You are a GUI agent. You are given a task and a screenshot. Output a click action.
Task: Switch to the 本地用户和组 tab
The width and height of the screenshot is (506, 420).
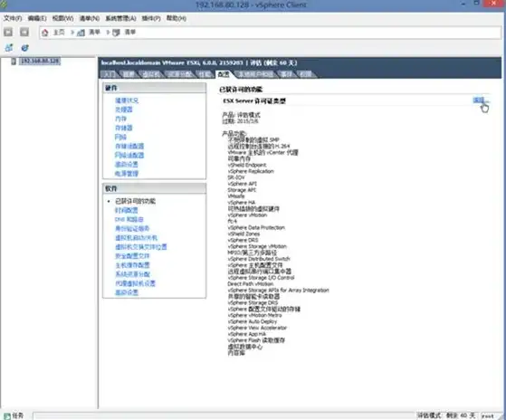coord(255,74)
